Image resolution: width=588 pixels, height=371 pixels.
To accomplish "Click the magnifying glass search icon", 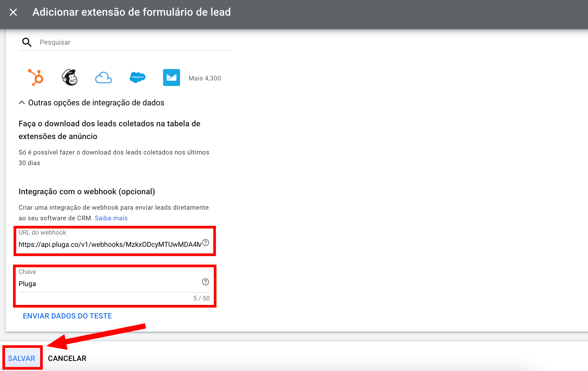I will click(27, 42).
